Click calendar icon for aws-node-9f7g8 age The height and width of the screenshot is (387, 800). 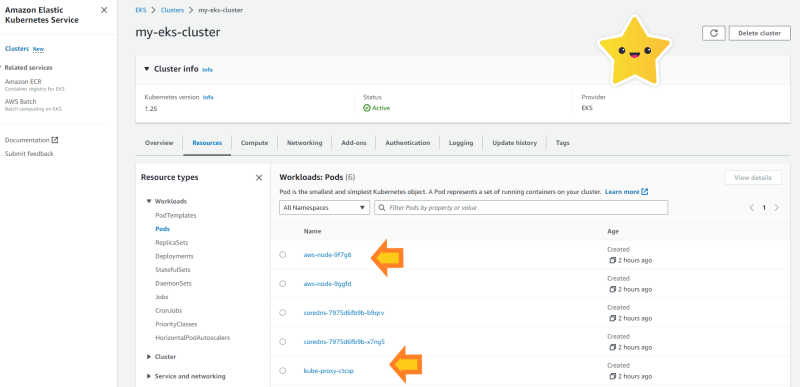tap(612, 260)
